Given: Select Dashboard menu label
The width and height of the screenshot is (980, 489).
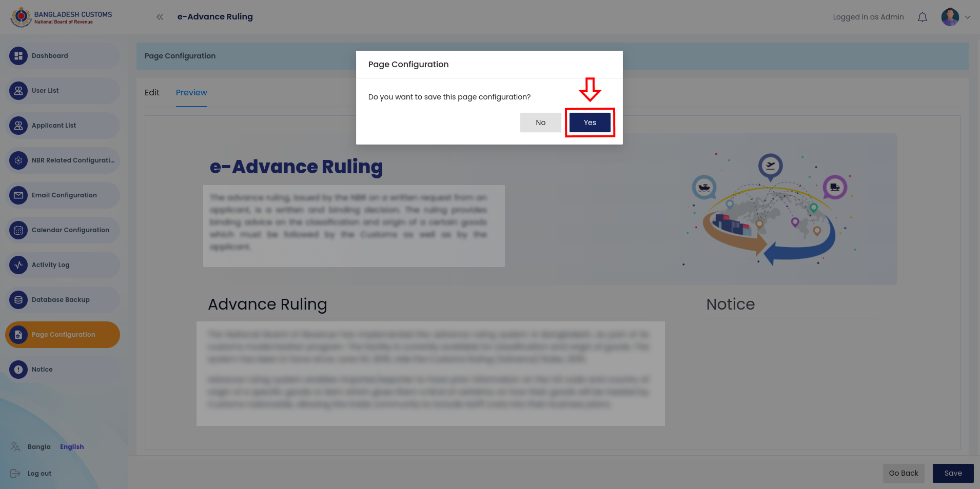Looking at the screenshot, I should tap(50, 56).
